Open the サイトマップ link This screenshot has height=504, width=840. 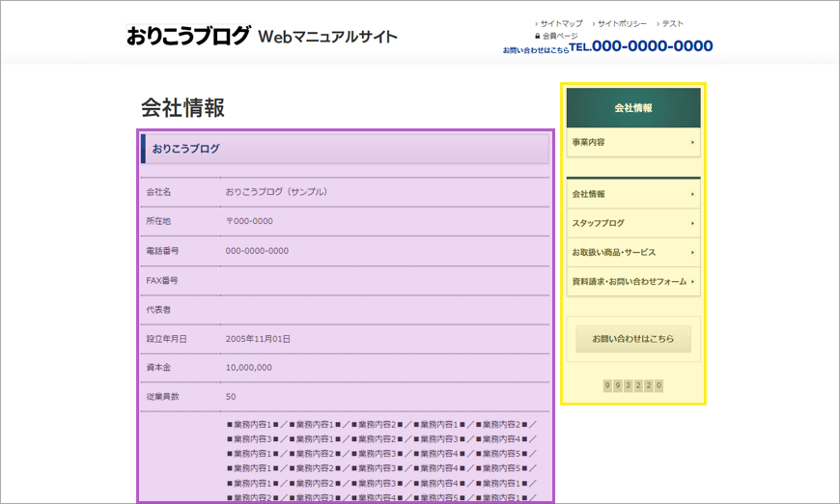562,23
